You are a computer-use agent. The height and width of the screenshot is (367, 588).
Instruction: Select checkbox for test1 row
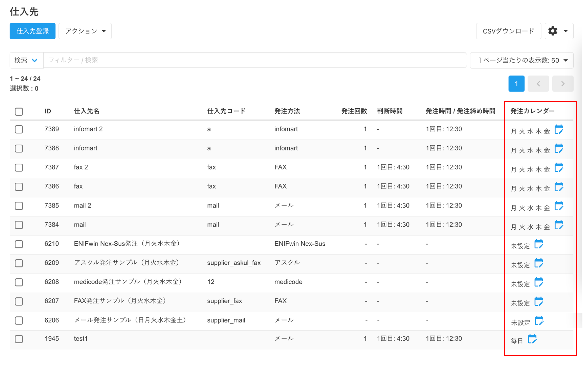point(19,339)
